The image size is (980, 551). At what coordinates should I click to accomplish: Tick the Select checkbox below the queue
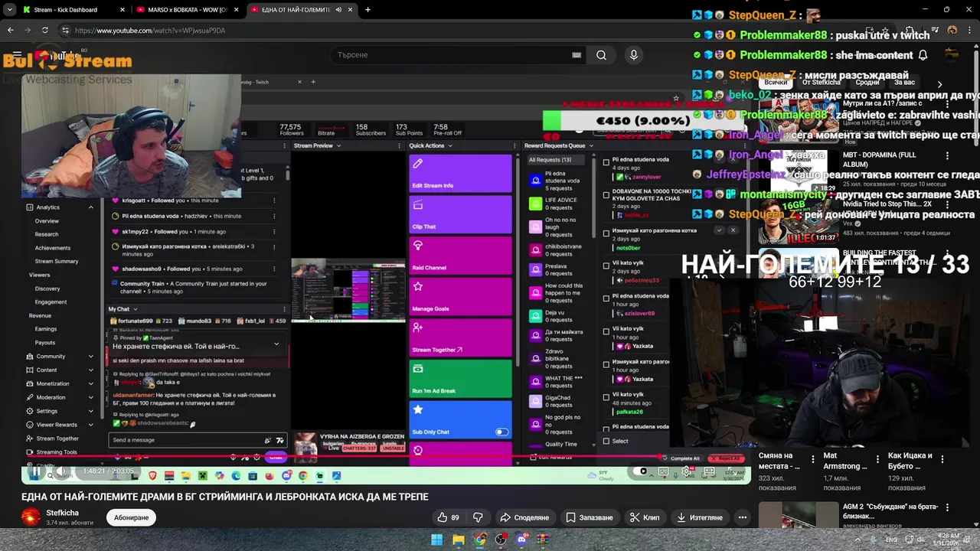[x=606, y=441]
